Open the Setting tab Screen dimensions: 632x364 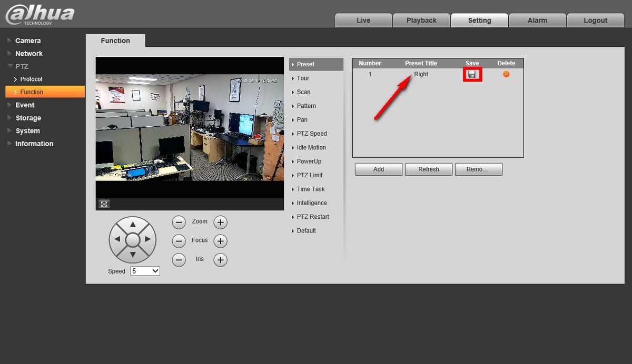tap(479, 20)
